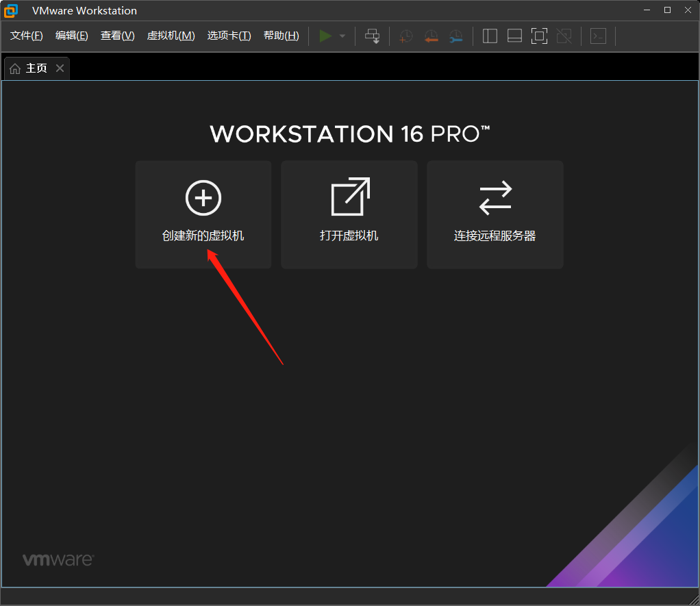The height and width of the screenshot is (606, 700).
Task: Open the 编辑(E) menu
Action: tap(71, 36)
